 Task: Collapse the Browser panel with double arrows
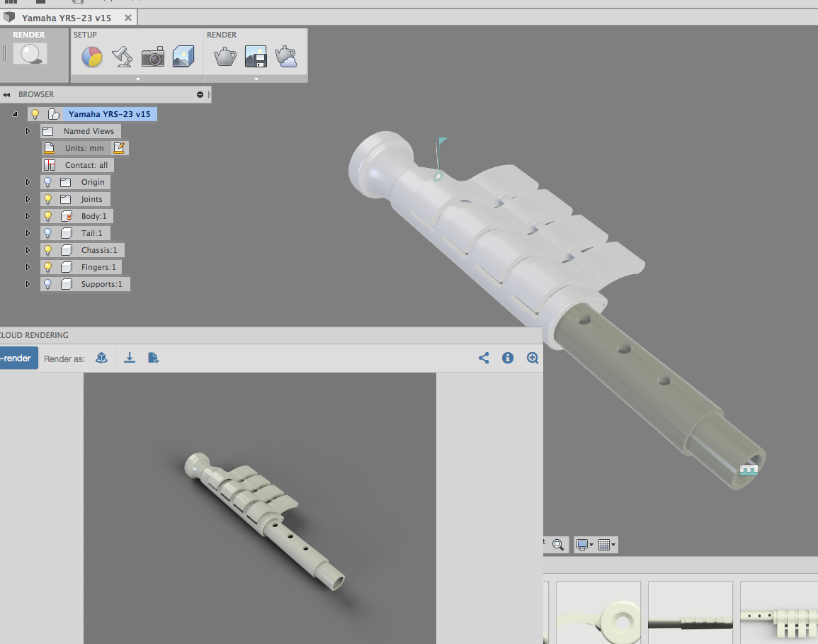6,94
